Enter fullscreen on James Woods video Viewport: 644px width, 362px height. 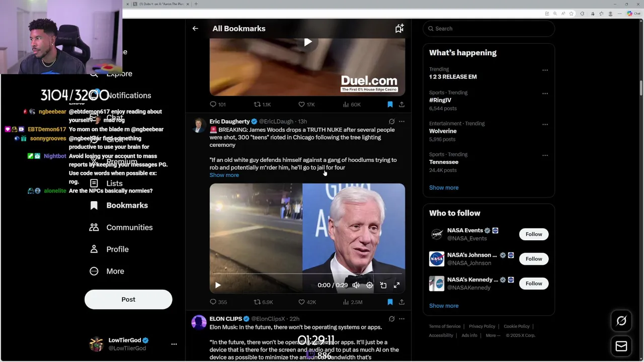point(396,285)
